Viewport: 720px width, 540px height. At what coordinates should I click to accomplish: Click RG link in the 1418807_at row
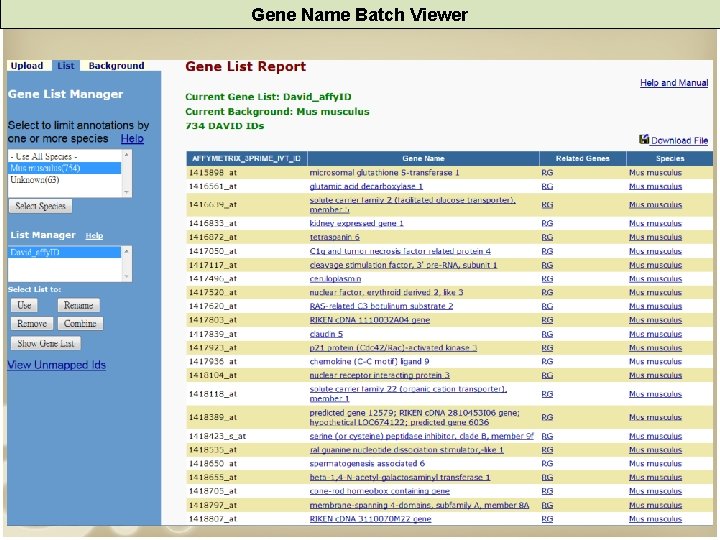point(547,519)
